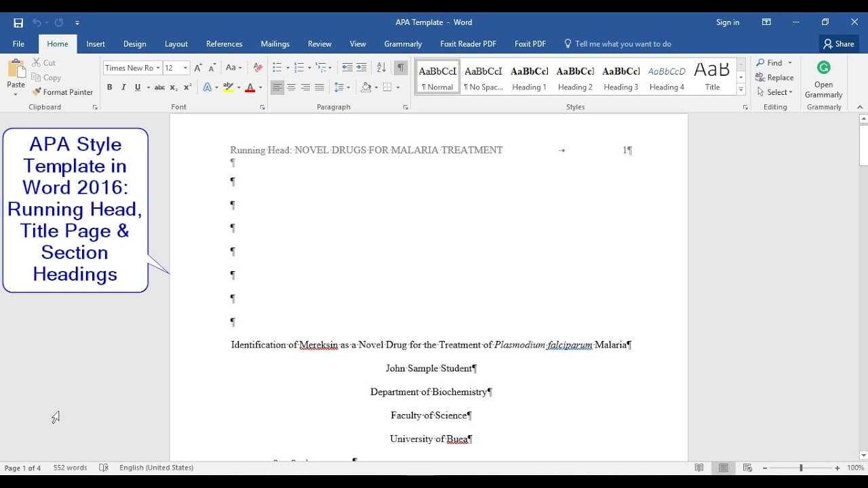
Task: Click the Clear All Formatting icon
Action: click(257, 68)
